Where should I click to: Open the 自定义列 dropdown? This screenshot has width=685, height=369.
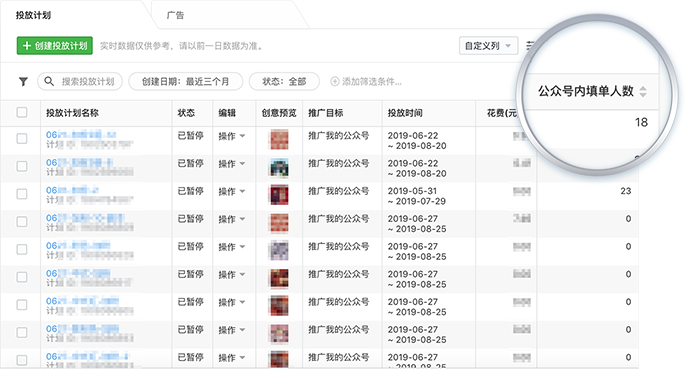pos(488,46)
